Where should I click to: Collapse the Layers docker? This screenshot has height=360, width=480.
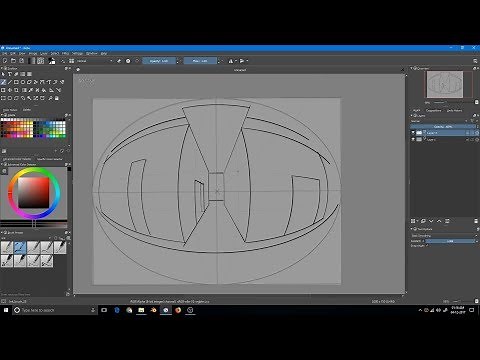[412, 115]
